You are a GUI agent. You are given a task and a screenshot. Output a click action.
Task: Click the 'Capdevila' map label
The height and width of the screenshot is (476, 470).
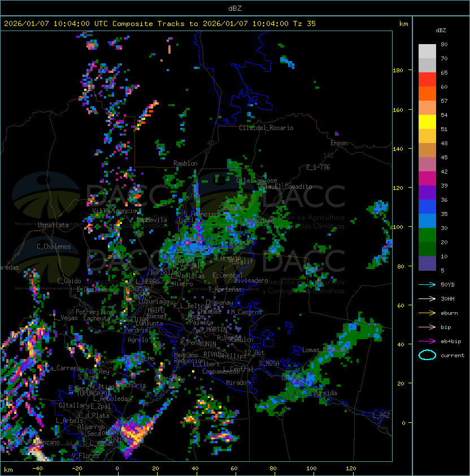click(x=152, y=220)
